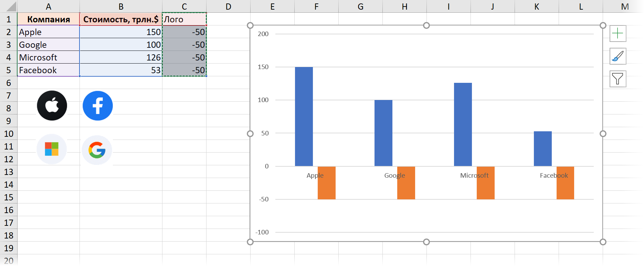This screenshot has width=644, height=266.
Task: Open the Chart Filters funnel button
Action: [618, 79]
